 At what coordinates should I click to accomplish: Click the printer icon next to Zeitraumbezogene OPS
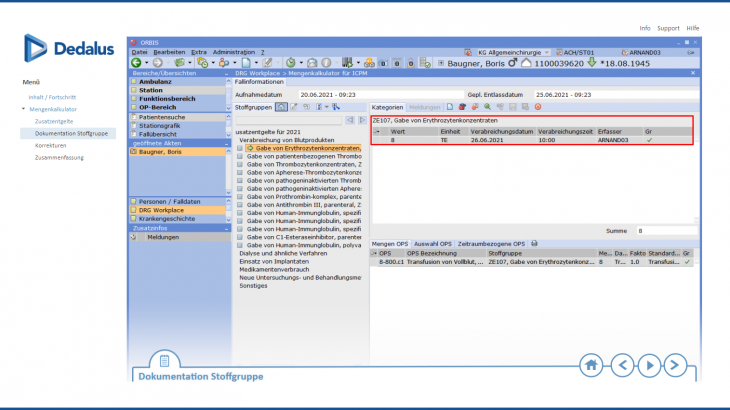[534, 243]
